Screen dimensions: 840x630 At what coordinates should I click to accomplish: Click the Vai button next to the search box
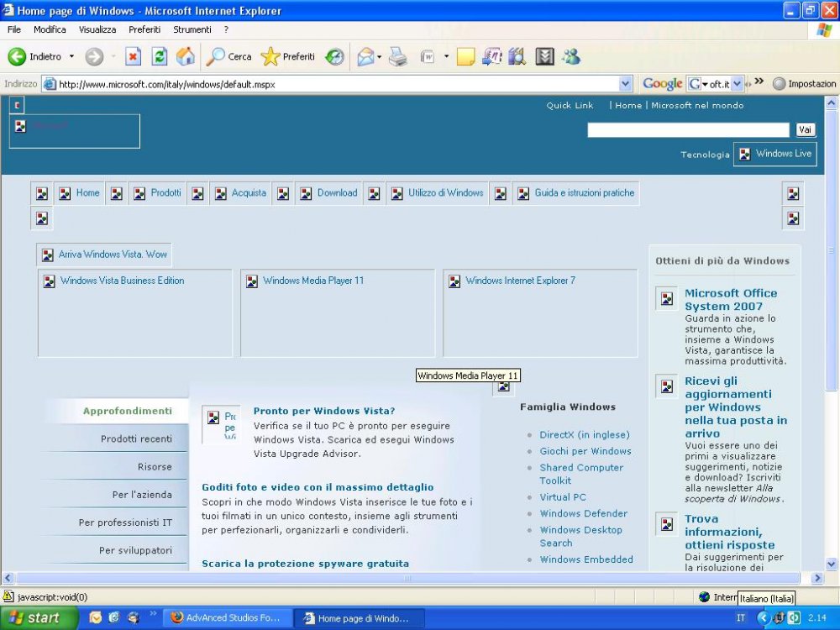[x=806, y=129]
